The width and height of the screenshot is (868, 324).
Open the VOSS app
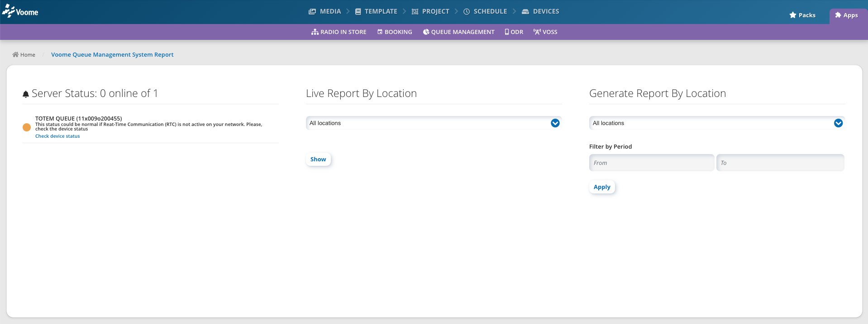click(x=545, y=32)
